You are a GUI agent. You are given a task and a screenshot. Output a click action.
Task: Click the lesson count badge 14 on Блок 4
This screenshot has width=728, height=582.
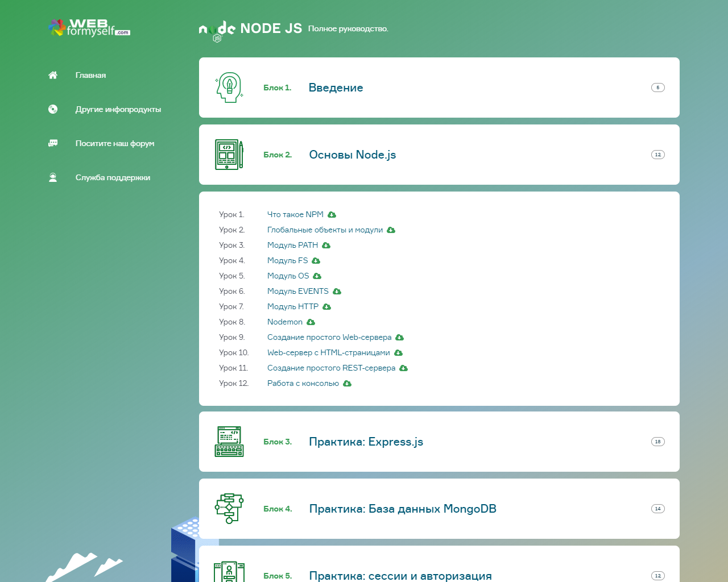658,509
